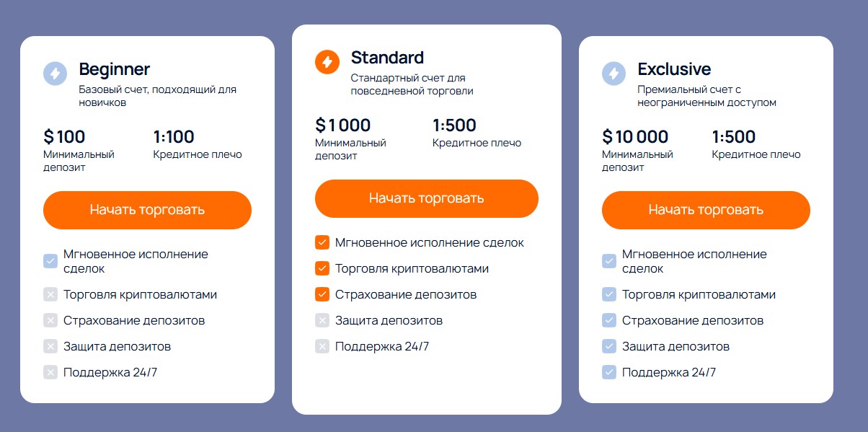Click Standard's crossed-out deposit protection icon
The image size is (868, 432).
(322, 320)
